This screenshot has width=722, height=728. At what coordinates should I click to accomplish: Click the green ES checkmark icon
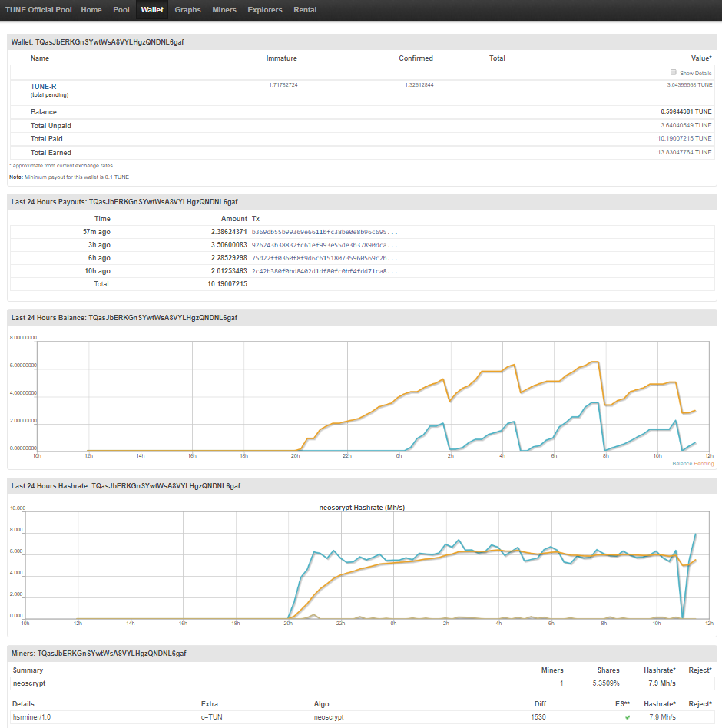tap(628, 717)
